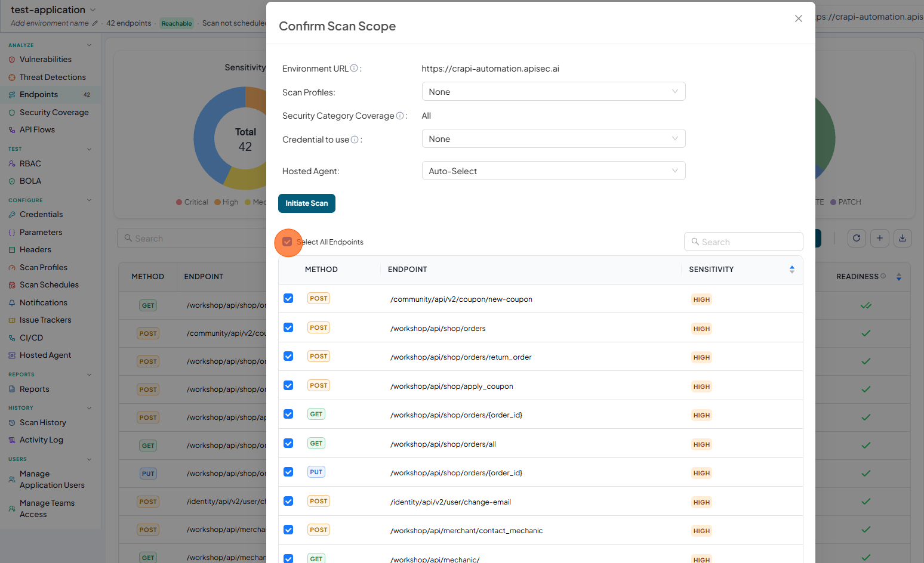Uncheck the orders/return_order endpoint checkbox
The height and width of the screenshot is (563, 924).
(288, 356)
